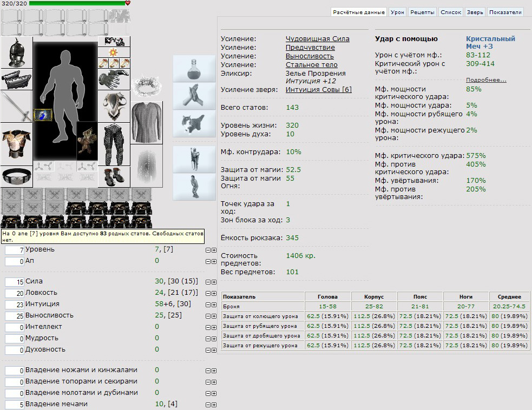Select the white wreath item icon
This screenshot has height=410, width=532.
(146, 86)
